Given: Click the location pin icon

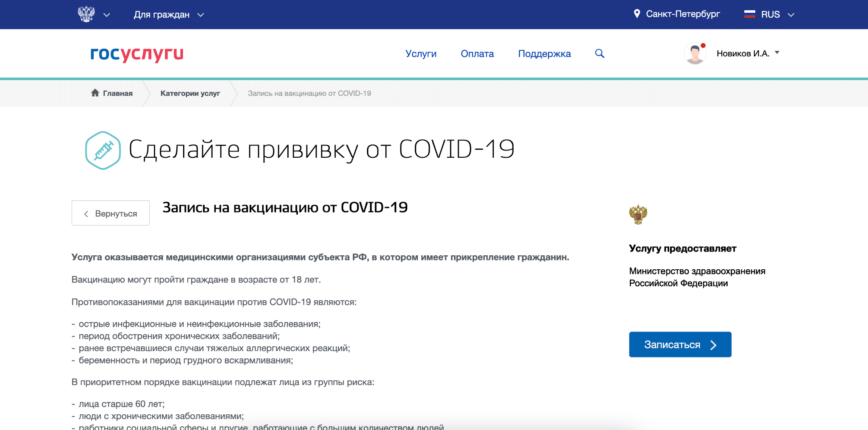Looking at the screenshot, I should tap(637, 14).
